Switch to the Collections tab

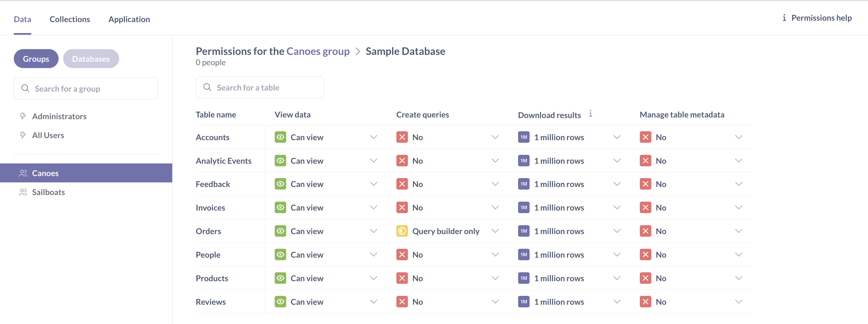pos(69,18)
